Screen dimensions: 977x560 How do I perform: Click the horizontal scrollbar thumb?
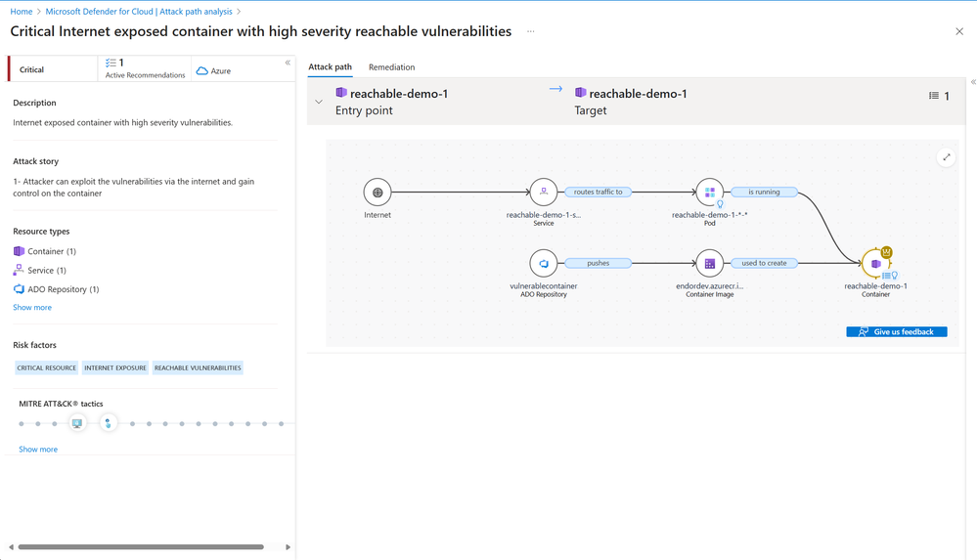point(141,547)
